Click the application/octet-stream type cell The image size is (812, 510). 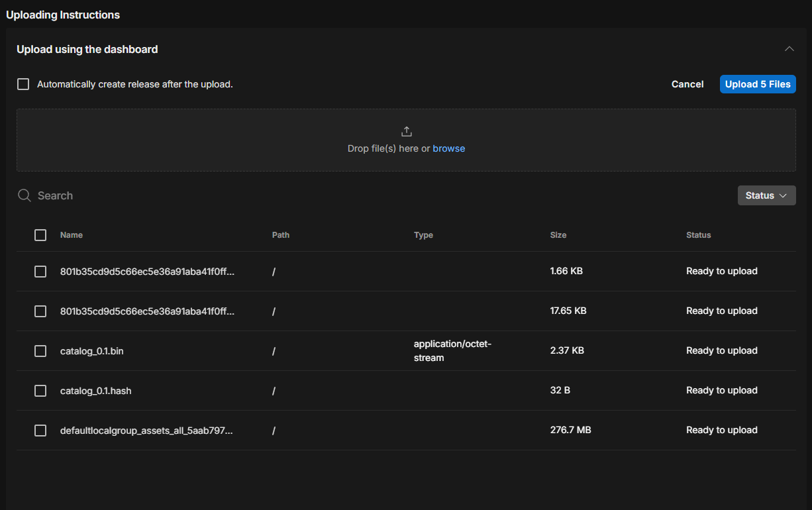point(453,351)
